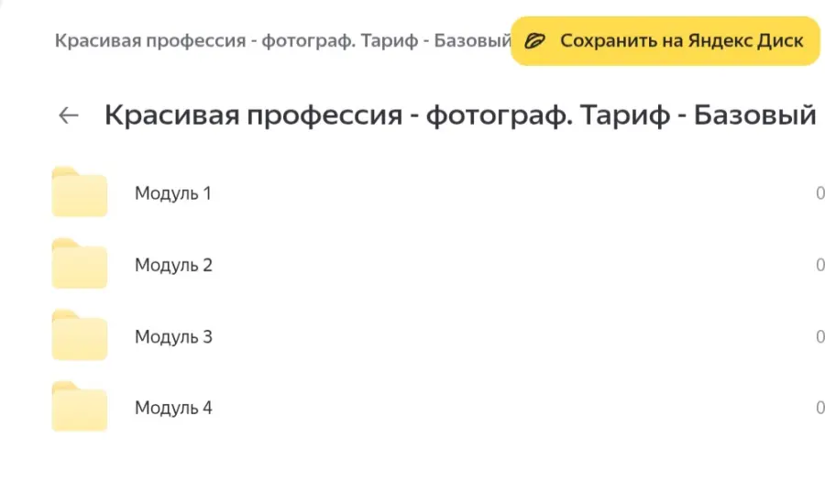Viewport: 825px width, 504px height.
Task: Open the Модуль 3 folder by its name
Action: (x=173, y=336)
